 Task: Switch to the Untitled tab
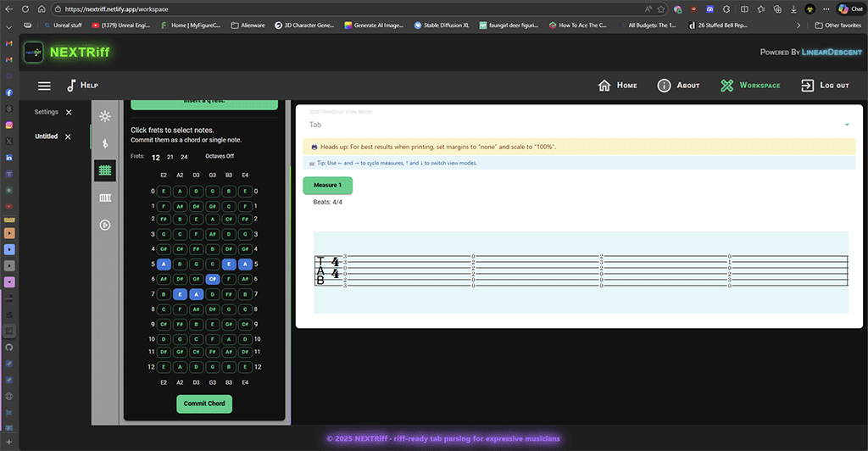[47, 136]
